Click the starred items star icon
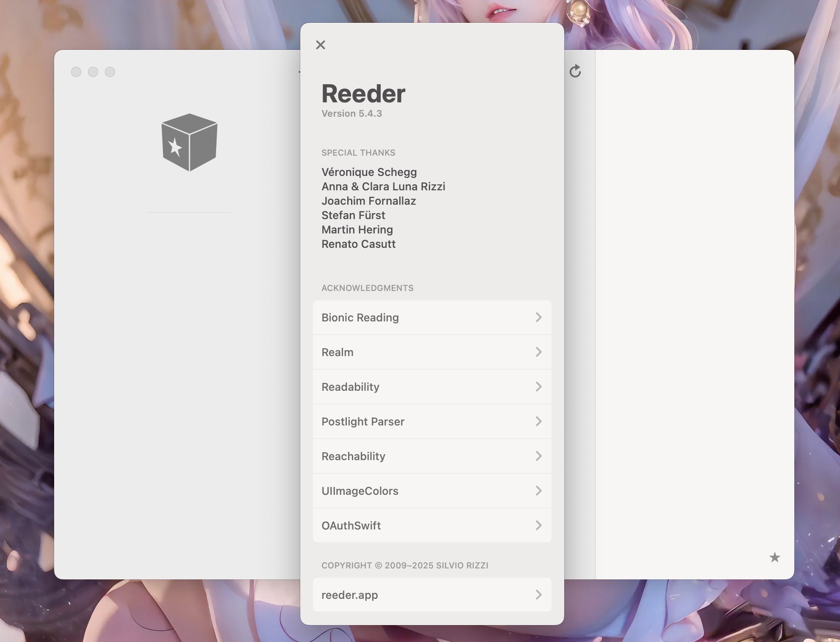Screen dimensions: 840x642 coord(774,557)
